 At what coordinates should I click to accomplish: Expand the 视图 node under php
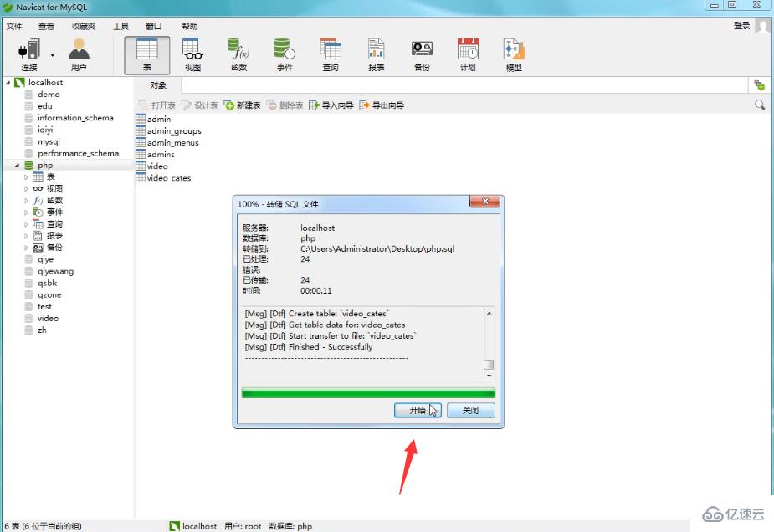point(26,188)
